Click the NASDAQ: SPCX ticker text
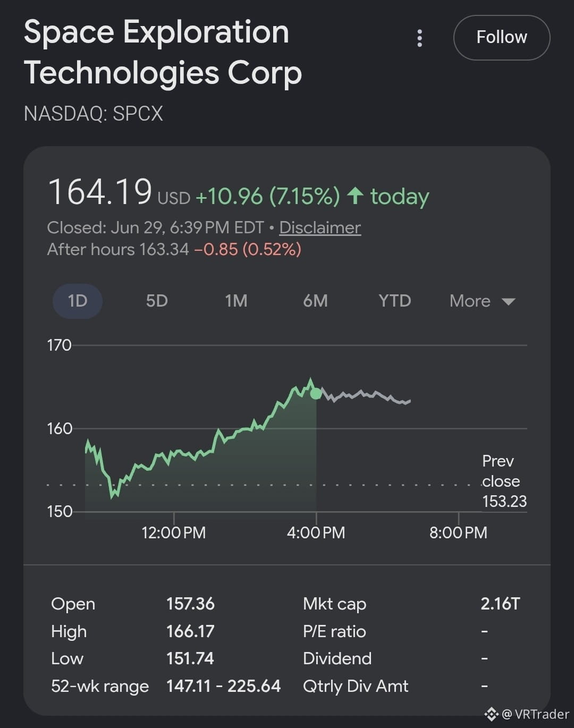574x728 pixels. tap(94, 113)
